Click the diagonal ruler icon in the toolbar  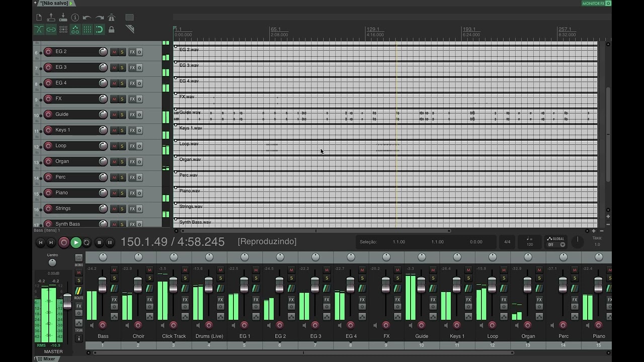pyautogui.click(x=129, y=30)
